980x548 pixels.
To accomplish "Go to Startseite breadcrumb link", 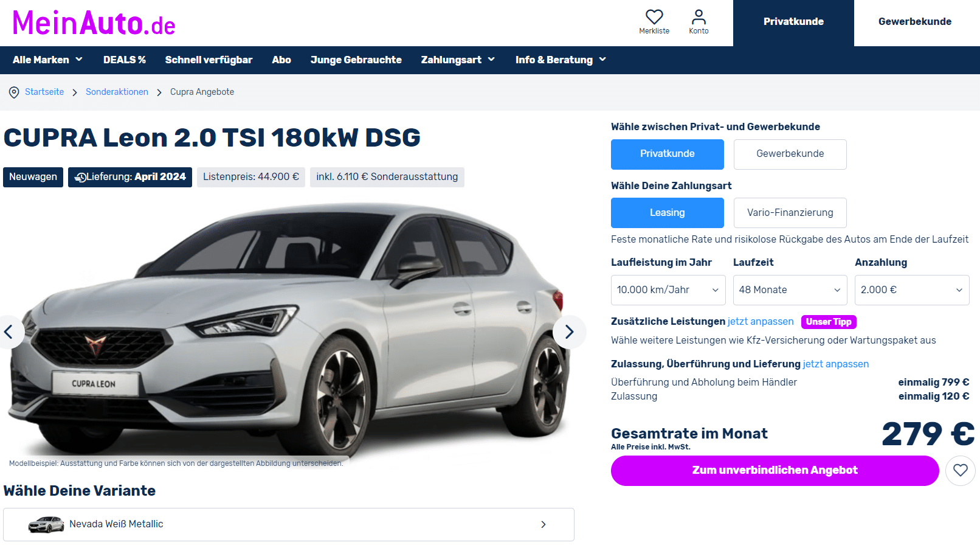I will (x=44, y=92).
